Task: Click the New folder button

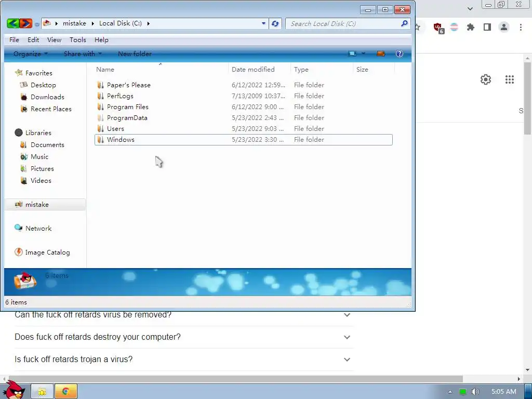Action: tap(135, 54)
